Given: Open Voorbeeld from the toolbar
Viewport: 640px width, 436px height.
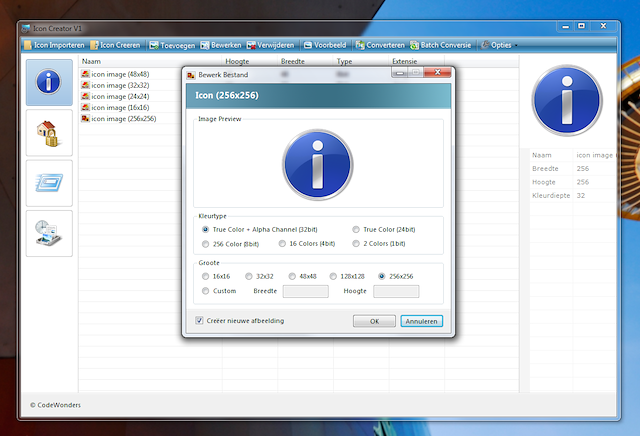Looking at the screenshot, I should [325, 45].
